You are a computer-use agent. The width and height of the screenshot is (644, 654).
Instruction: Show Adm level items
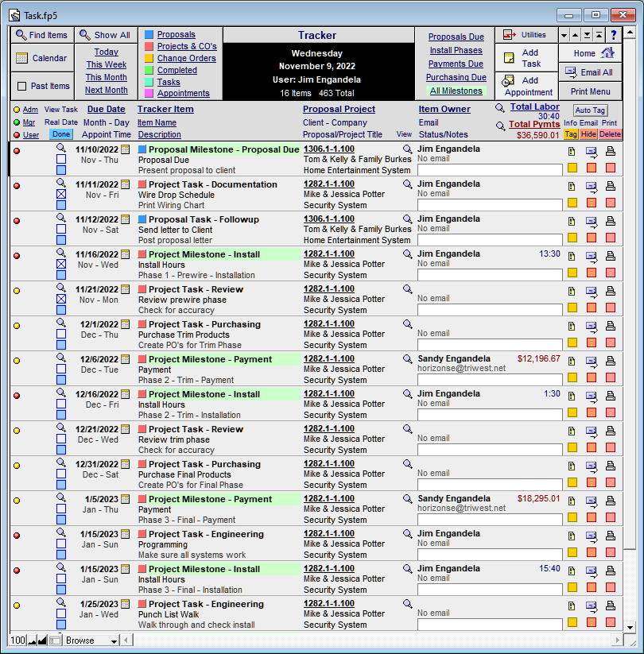pos(30,110)
